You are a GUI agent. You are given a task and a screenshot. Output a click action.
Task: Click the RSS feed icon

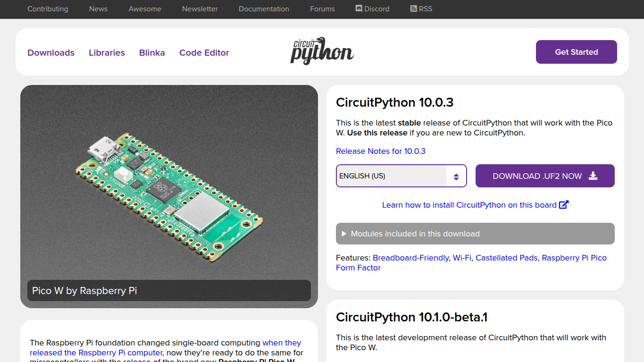pos(414,8)
